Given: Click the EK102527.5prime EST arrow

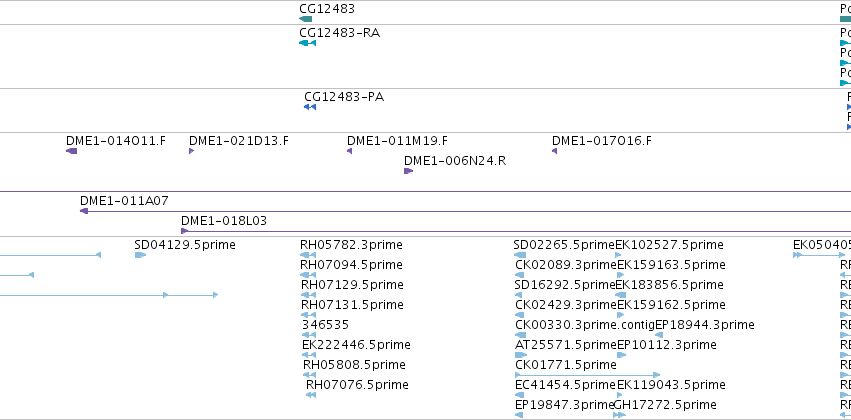Looking at the screenshot, I should click(x=618, y=255).
